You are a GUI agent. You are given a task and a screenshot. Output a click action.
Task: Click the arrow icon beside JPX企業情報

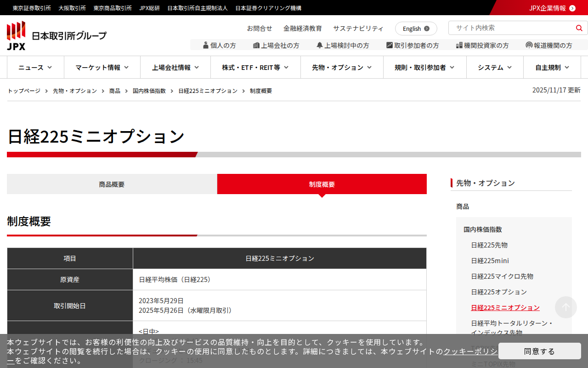click(572, 8)
